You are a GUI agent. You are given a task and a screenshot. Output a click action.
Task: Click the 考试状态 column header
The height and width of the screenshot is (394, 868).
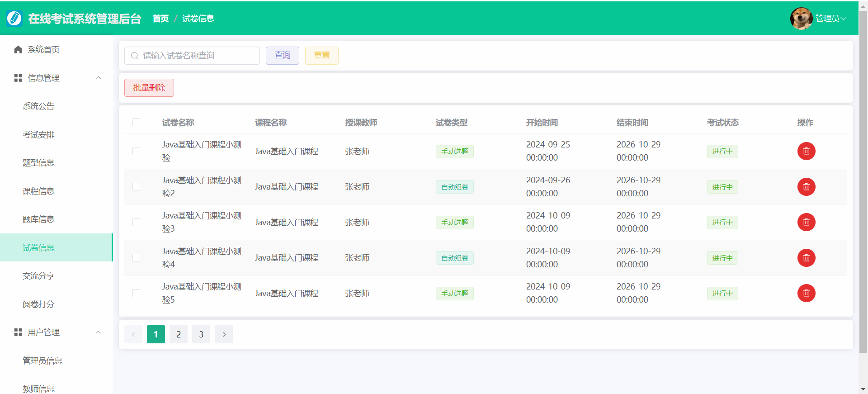[723, 123]
